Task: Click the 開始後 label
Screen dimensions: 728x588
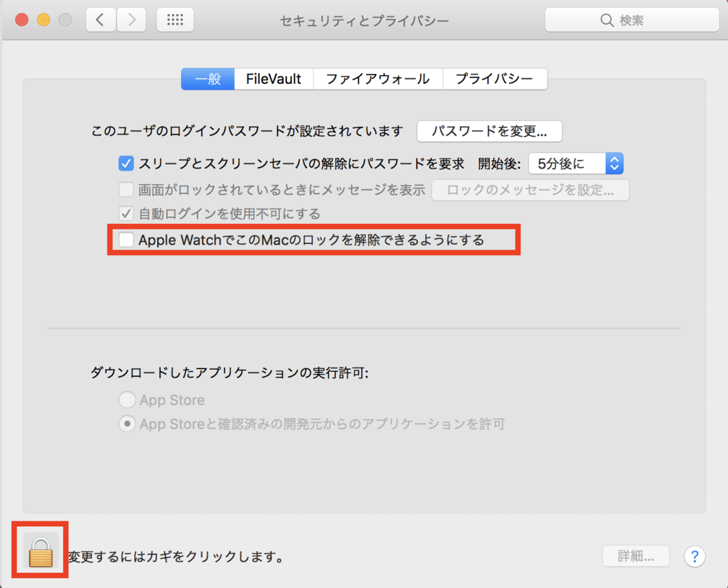Action: tap(499, 164)
